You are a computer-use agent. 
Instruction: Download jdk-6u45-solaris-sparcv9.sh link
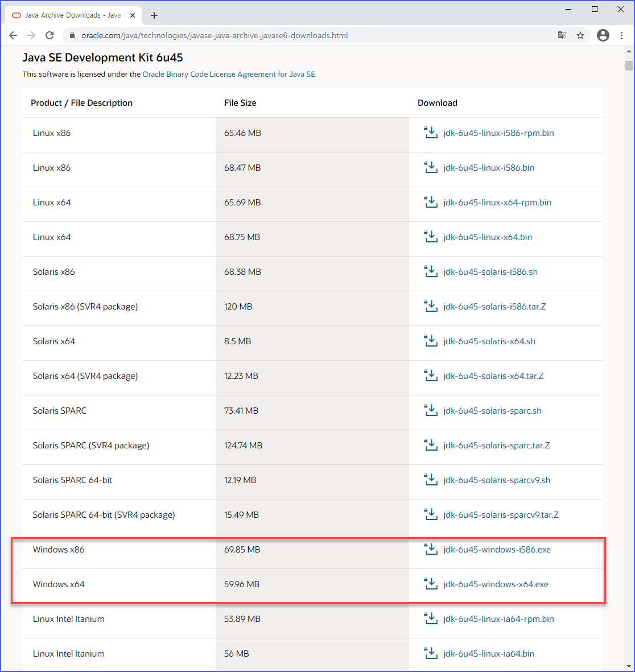click(497, 480)
